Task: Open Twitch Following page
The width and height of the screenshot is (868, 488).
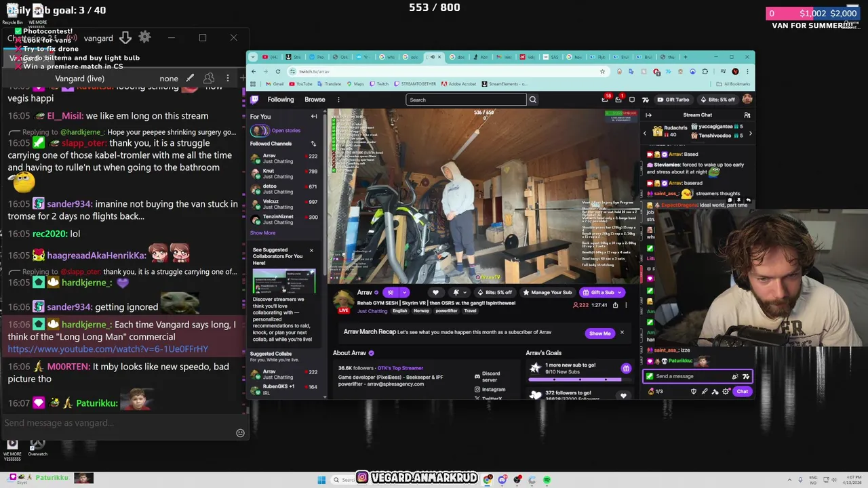Action: click(280, 100)
